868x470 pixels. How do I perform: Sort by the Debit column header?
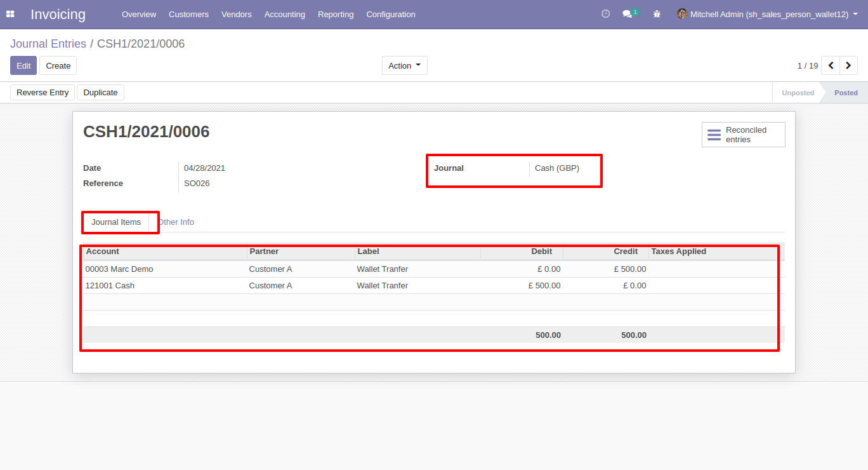click(x=522, y=252)
